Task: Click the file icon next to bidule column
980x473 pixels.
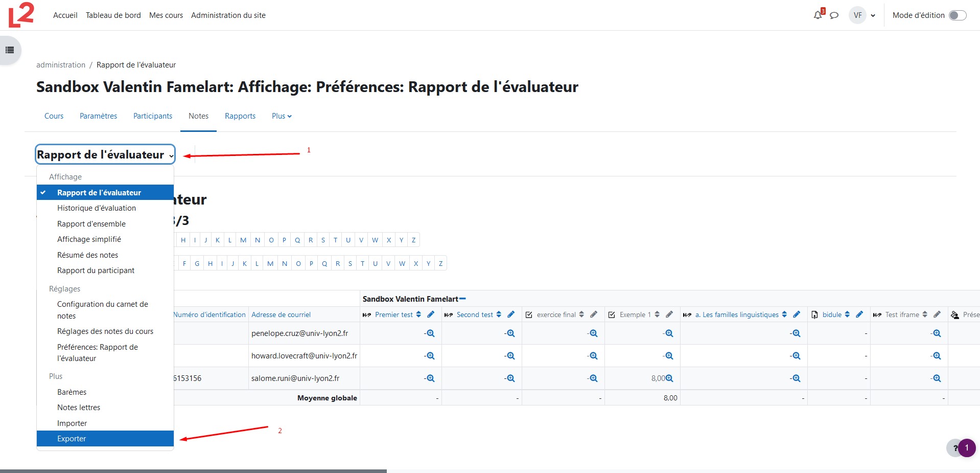Action: tap(814, 314)
